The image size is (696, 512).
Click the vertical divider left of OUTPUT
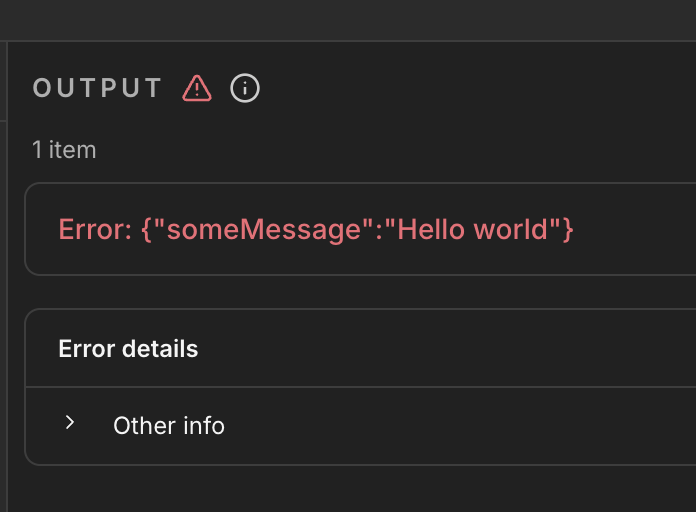[8, 280]
